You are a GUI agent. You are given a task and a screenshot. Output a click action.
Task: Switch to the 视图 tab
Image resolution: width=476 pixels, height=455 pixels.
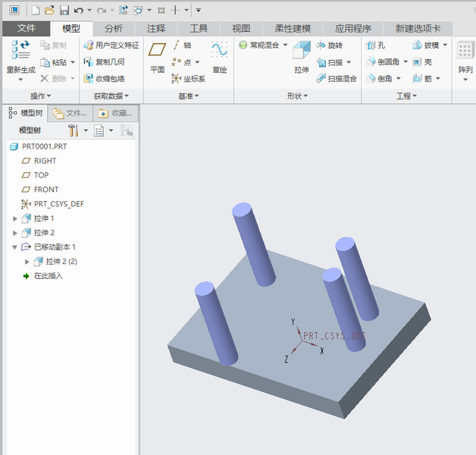(x=241, y=29)
